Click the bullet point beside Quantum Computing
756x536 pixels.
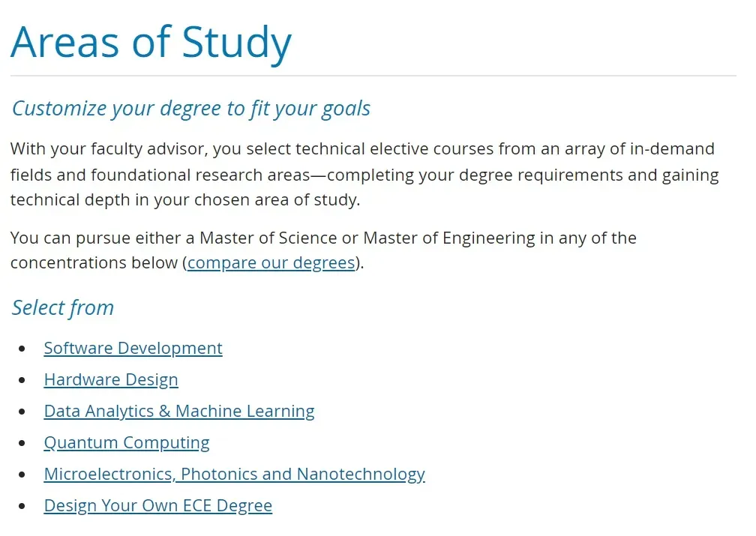(23, 444)
